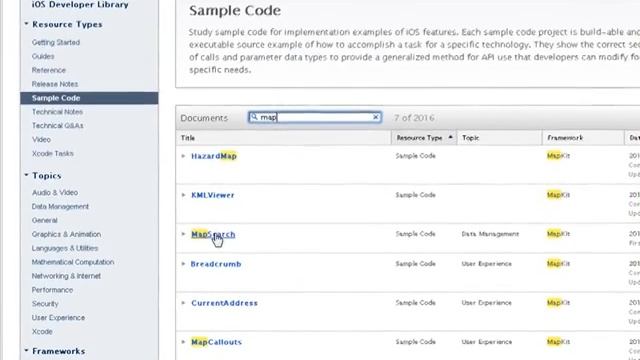This screenshot has height=360, width=640.
Task: Select Sample Code in the sidebar
Action: click(x=89, y=98)
